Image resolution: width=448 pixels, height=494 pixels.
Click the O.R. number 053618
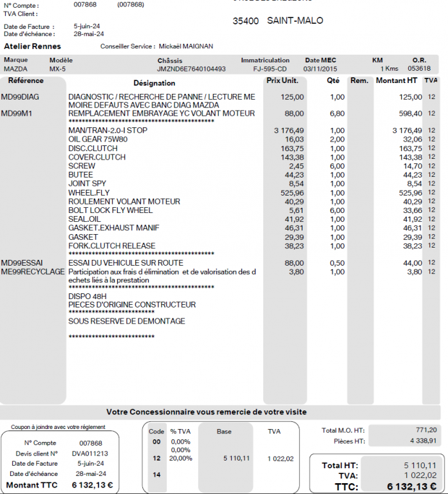click(419, 69)
